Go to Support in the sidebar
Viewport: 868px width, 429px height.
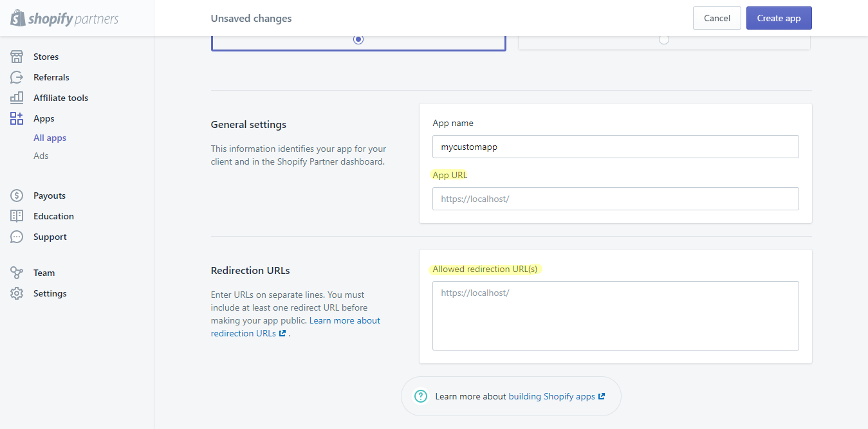(x=50, y=237)
